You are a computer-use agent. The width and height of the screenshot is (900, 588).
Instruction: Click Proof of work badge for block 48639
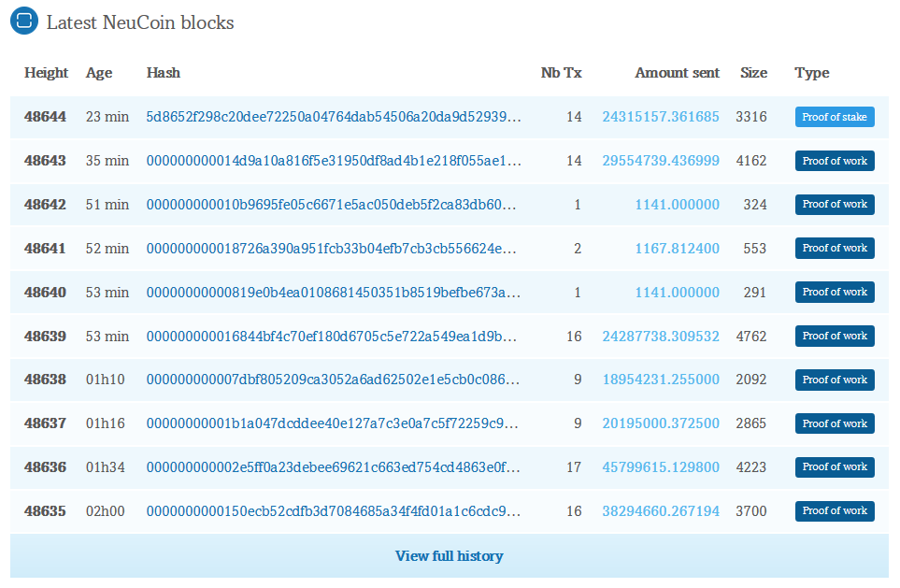pos(835,336)
